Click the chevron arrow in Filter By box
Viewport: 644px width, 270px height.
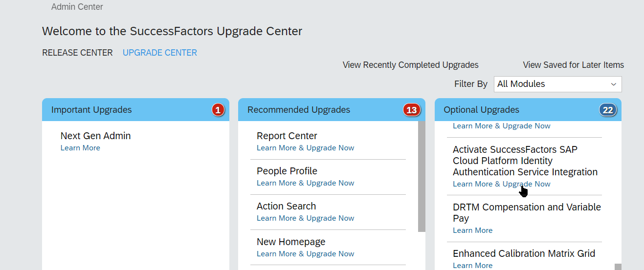pyautogui.click(x=613, y=84)
